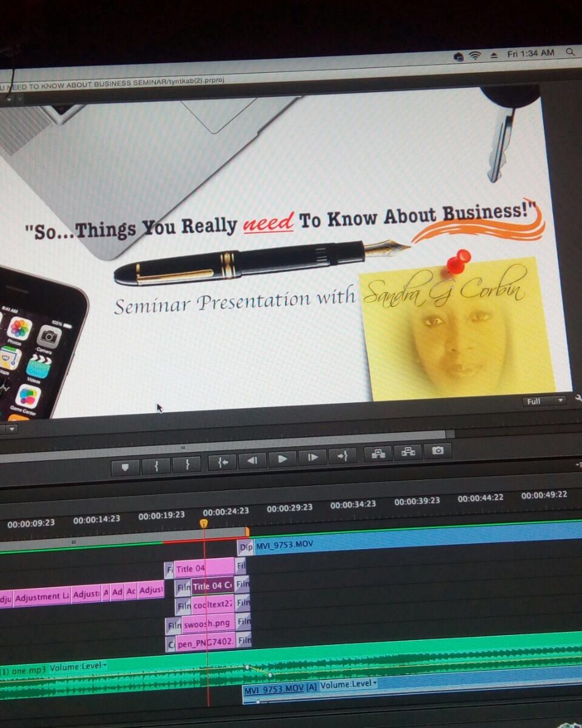Click the monitor time ruler scroll bar grip

pyautogui.click(x=182, y=448)
